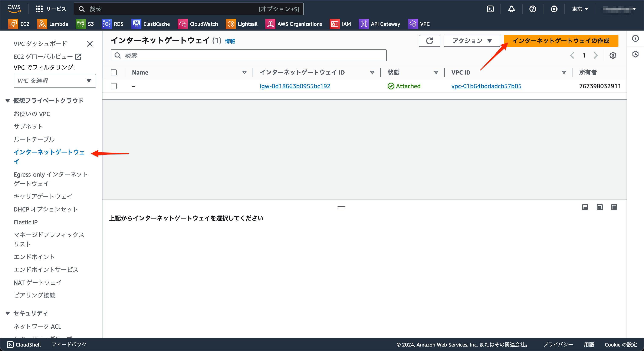
Task: Open the services grid menu
Action: tap(39, 9)
